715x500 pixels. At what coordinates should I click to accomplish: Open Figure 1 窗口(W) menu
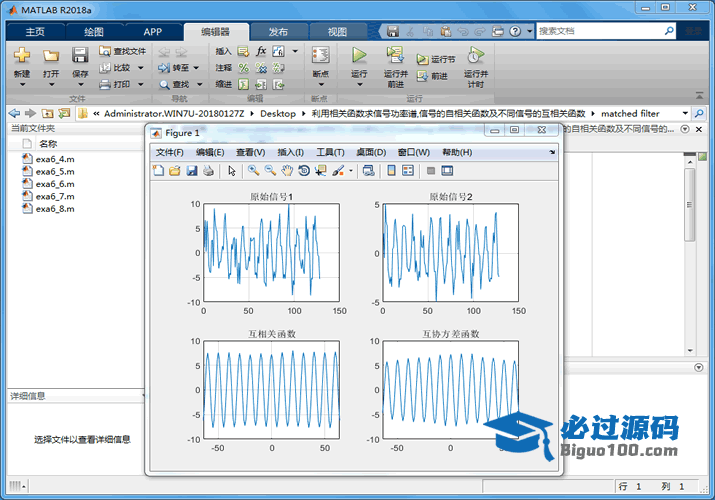click(414, 152)
